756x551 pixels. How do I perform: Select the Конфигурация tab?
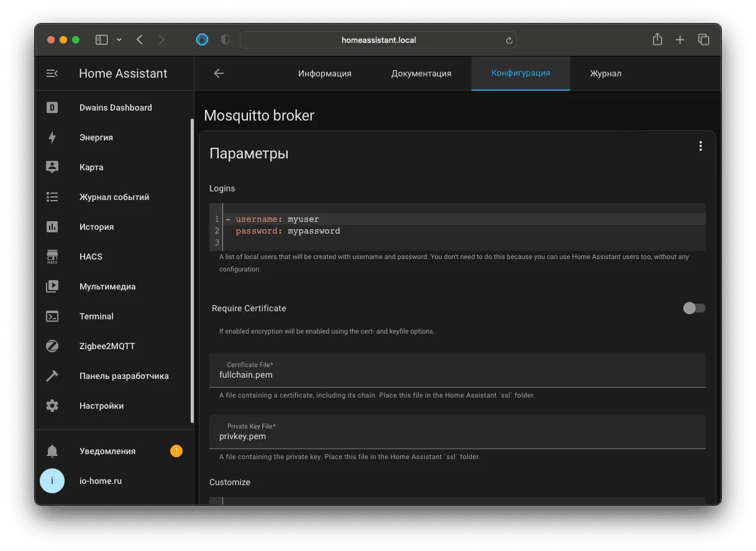521,73
